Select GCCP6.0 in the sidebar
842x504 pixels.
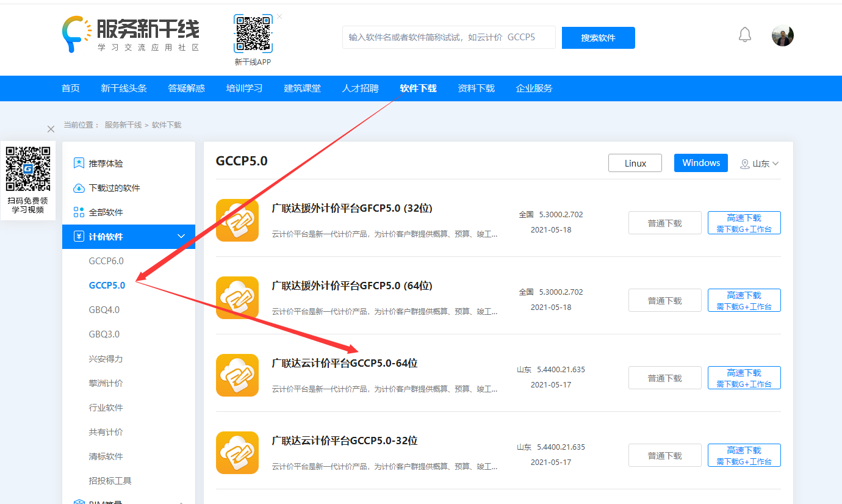click(106, 261)
